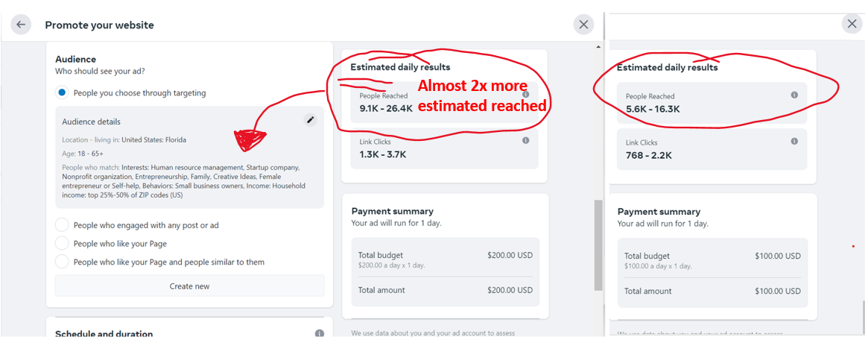Screen dimensions: 868x343
Task: Open info icon for right Link Clicks
Action: click(794, 141)
